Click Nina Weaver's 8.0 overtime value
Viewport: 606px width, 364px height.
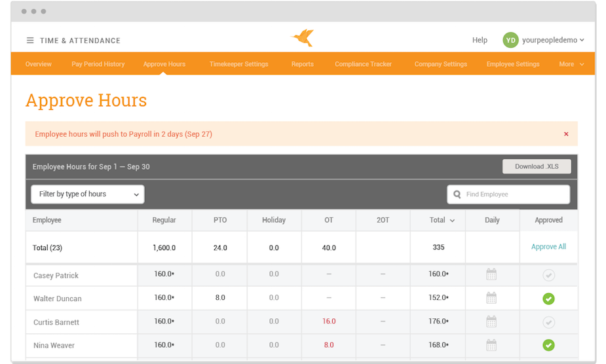pyautogui.click(x=328, y=345)
